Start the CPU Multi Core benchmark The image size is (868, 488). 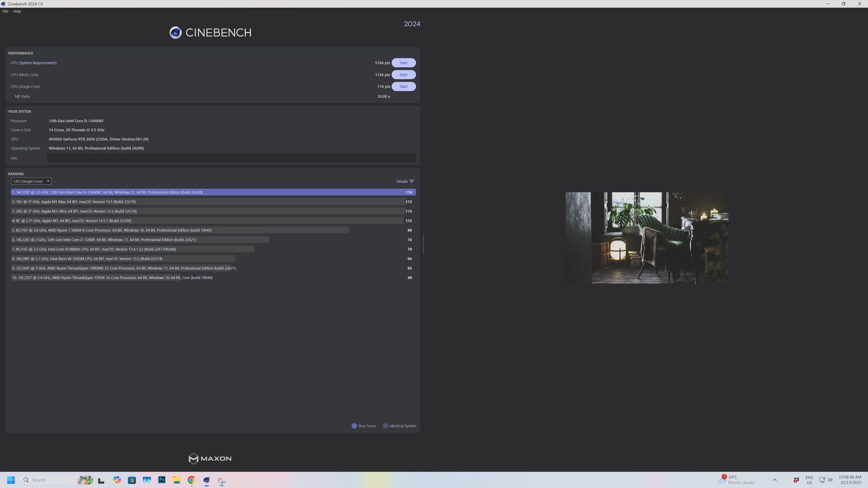pos(403,75)
